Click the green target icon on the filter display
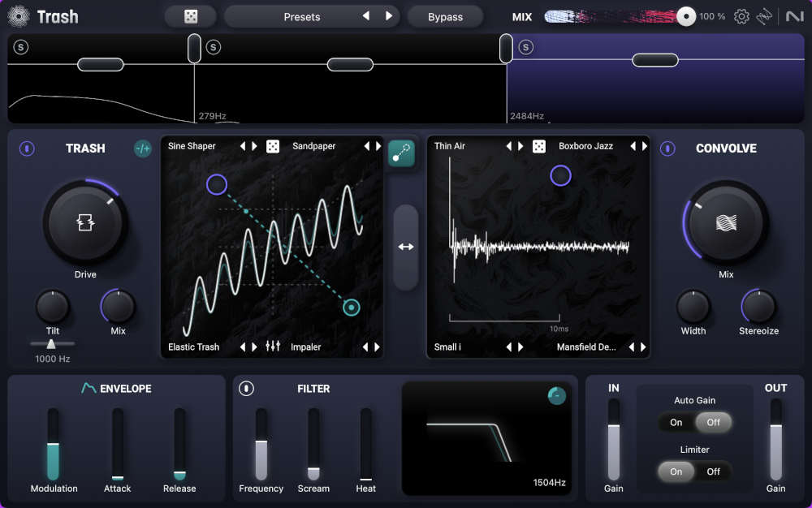 click(556, 397)
